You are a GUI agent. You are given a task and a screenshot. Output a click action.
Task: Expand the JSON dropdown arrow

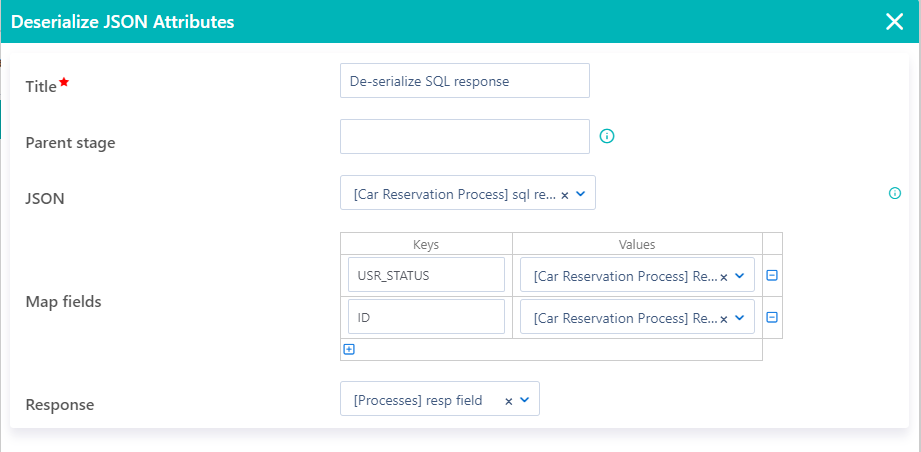tap(580, 194)
